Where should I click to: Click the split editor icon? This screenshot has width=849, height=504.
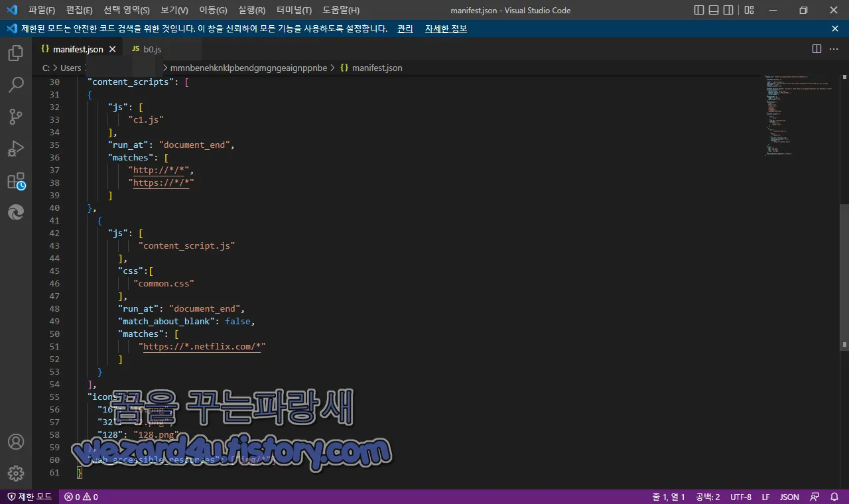(x=816, y=48)
